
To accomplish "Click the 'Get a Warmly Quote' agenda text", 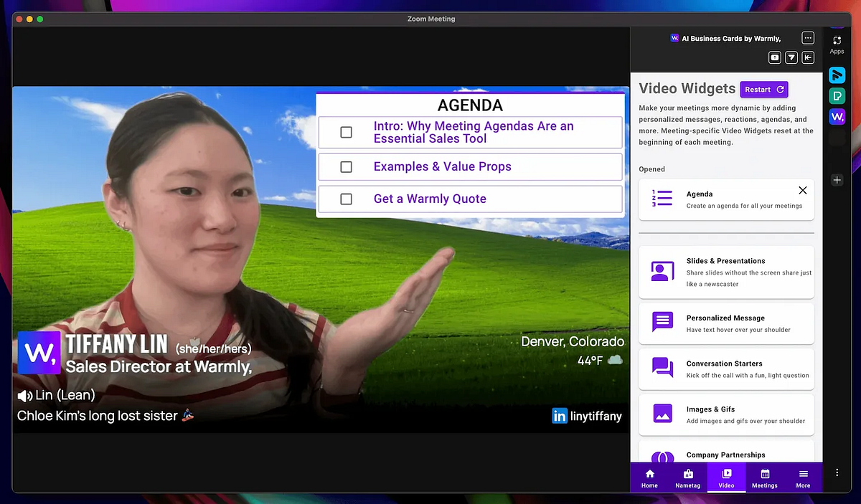I will [430, 199].
